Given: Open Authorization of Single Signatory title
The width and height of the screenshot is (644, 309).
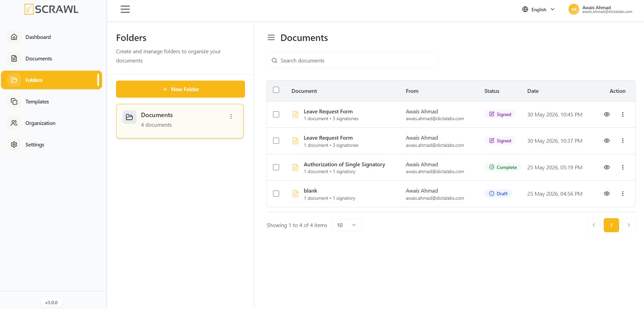Looking at the screenshot, I should click(x=344, y=164).
